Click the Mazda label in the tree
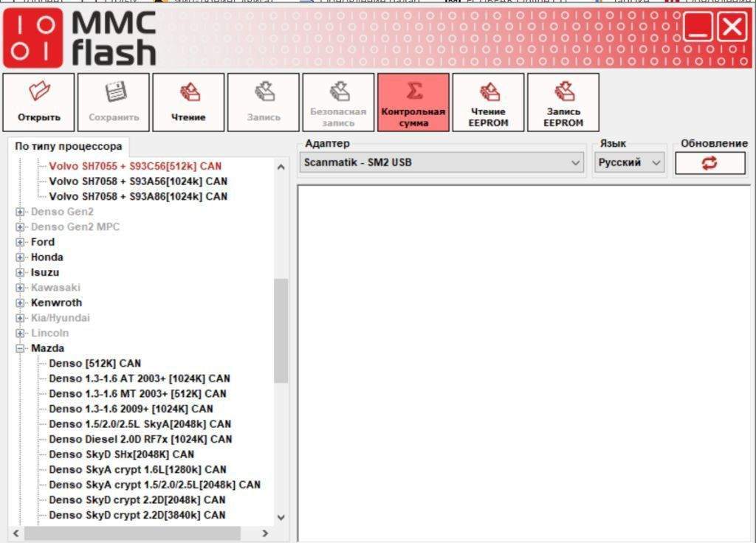Screen dimensions: 756x543 pos(47,348)
